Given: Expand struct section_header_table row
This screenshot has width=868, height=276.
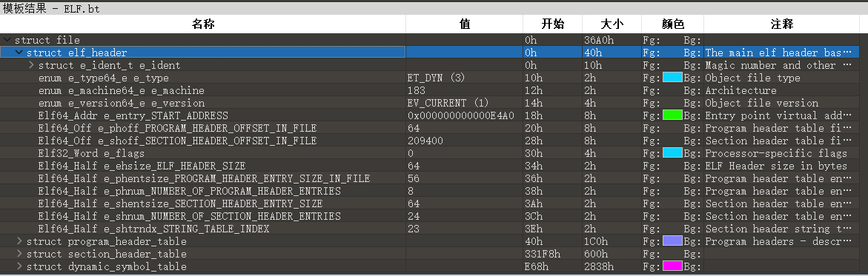Looking at the screenshot, I should tap(19, 254).
